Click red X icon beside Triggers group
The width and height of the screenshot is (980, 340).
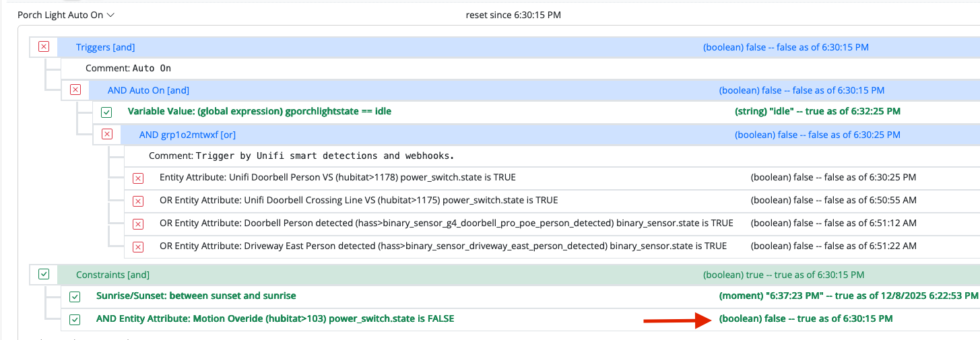44,47
